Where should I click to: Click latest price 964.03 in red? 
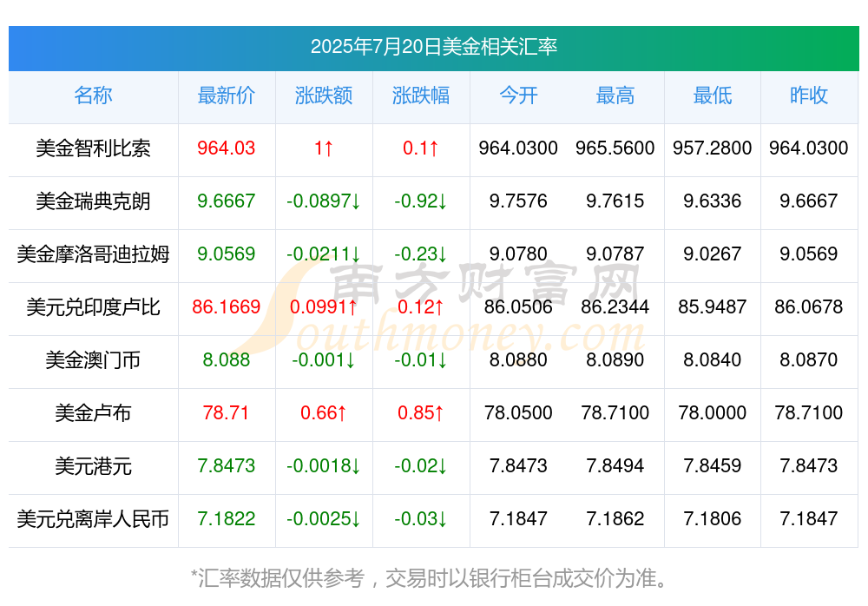(227, 148)
